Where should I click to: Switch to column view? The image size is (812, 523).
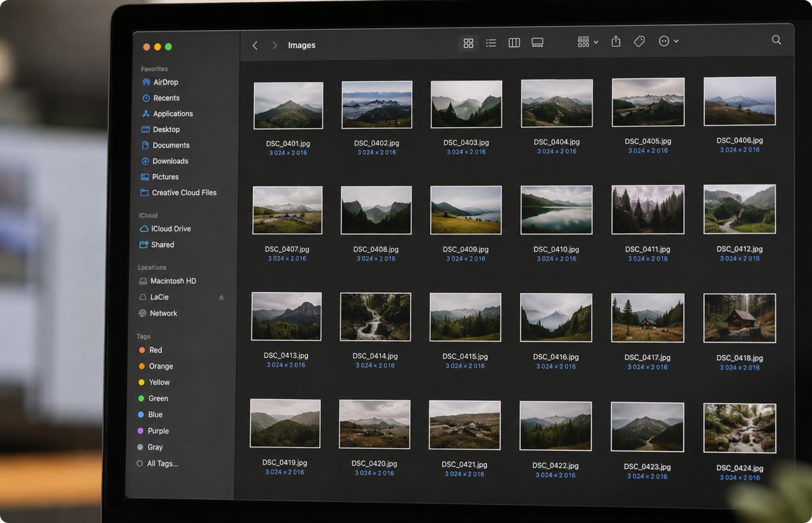[x=514, y=43]
